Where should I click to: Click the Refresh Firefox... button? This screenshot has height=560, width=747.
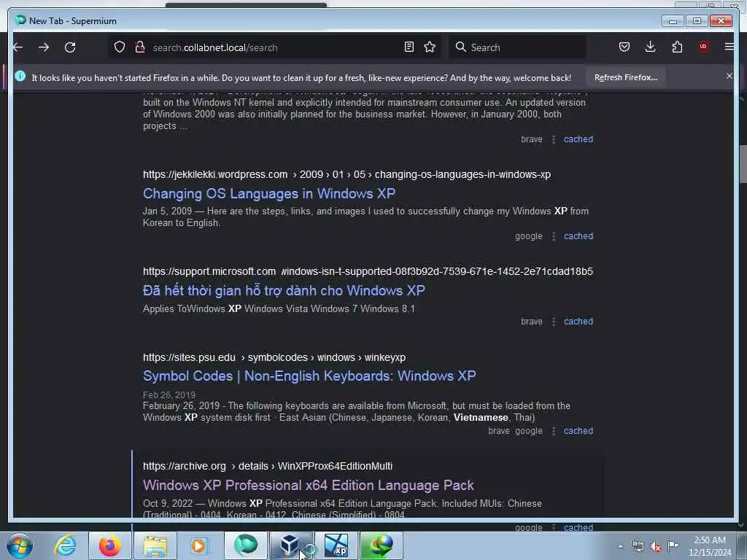pyautogui.click(x=625, y=77)
